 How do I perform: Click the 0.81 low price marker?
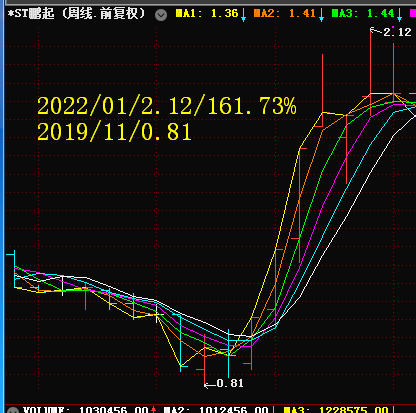pyautogui.click(x=230, y=383)
